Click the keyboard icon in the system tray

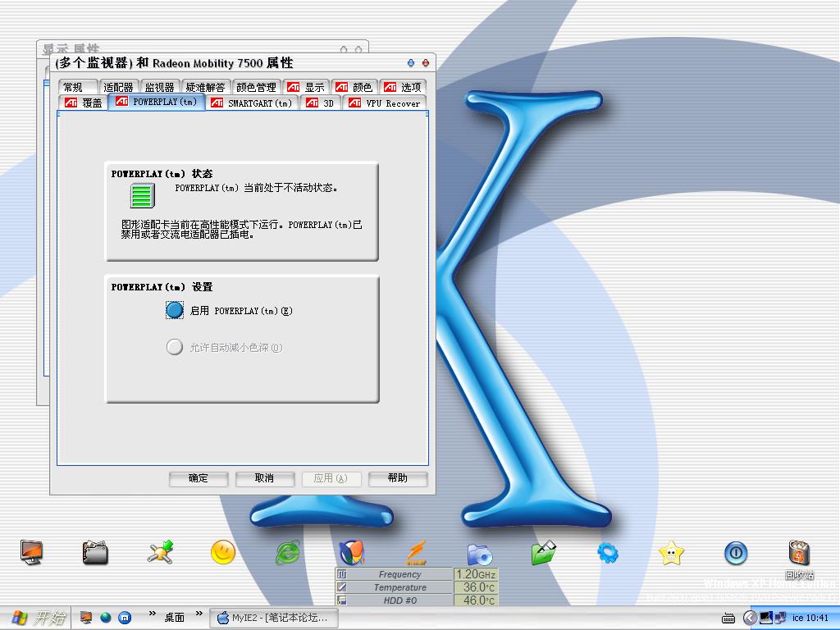pyautogui.click(x=728, y=619)
